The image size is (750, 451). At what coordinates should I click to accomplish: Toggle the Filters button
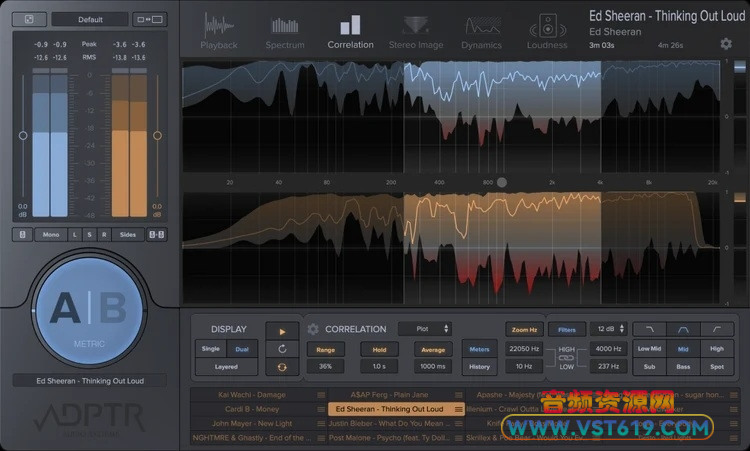pos(567,330)
